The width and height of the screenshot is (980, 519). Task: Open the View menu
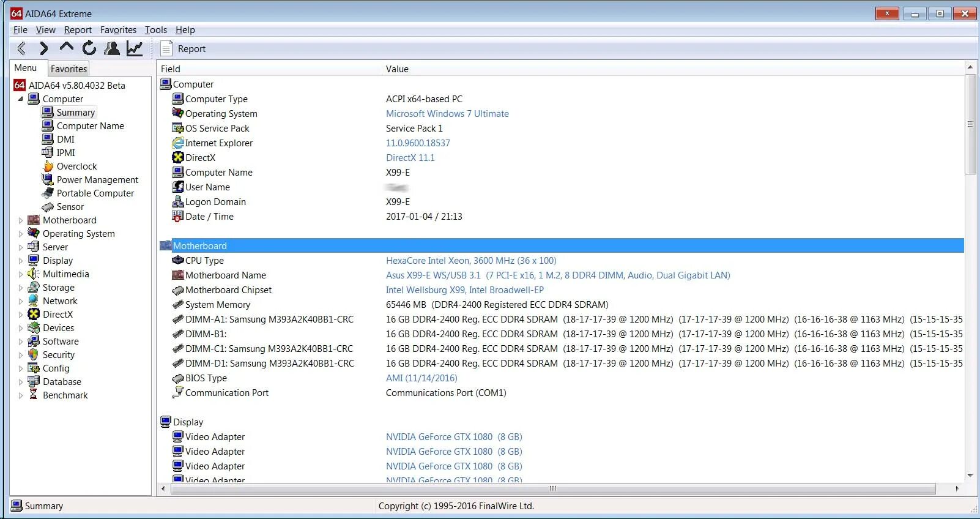[45, 30]
